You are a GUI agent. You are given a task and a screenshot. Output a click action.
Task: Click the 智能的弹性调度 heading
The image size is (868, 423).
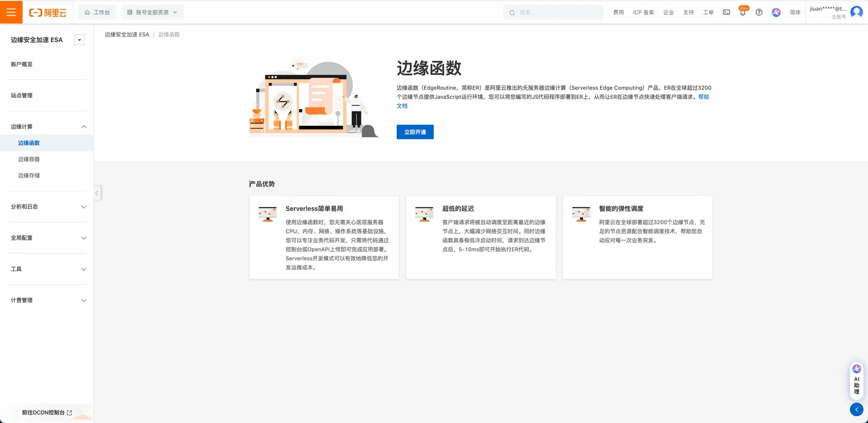[x=621, y=209]
